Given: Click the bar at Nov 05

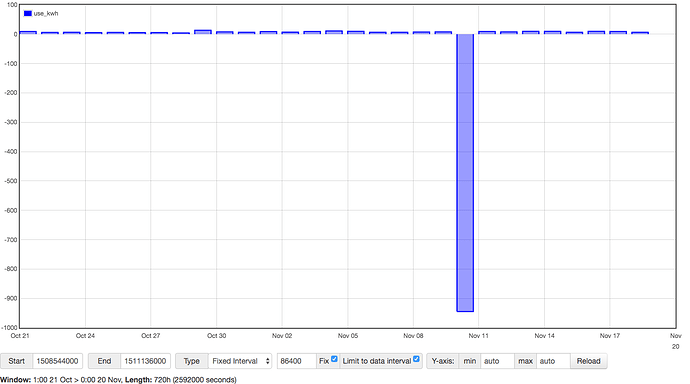Looking at the screenshot, I should [x=356, y=33].
